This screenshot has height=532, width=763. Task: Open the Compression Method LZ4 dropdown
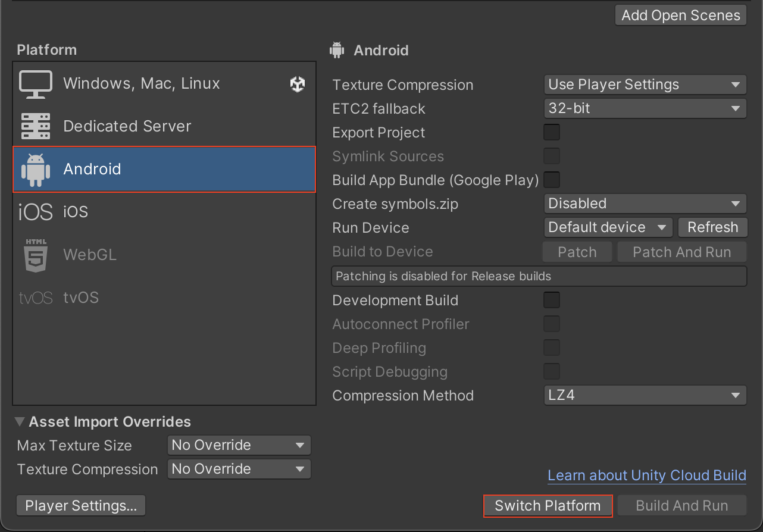[x=645, y=395]
